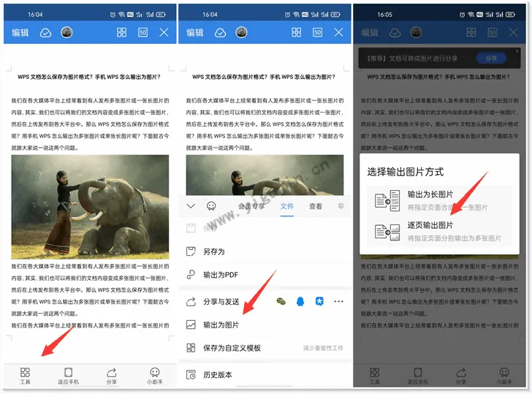This screenshot has height=394, width=532.
Task: Tap user avatar in the left phone screen
Action: click(66, 32)
